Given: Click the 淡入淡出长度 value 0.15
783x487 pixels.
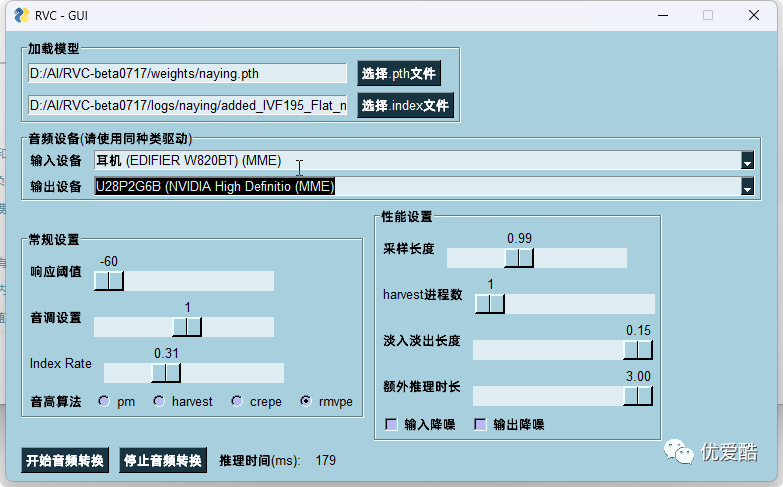Looking at the screenshot, I should click(x=638, y=330).
